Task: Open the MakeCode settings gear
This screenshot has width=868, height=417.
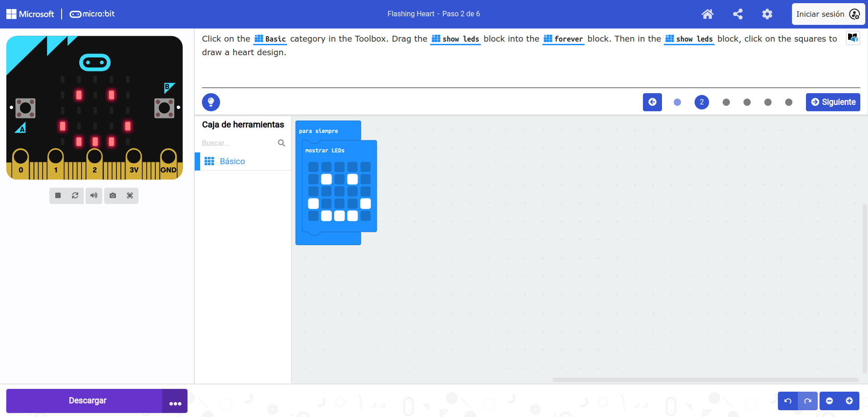Action: click(x=767, y=14)
